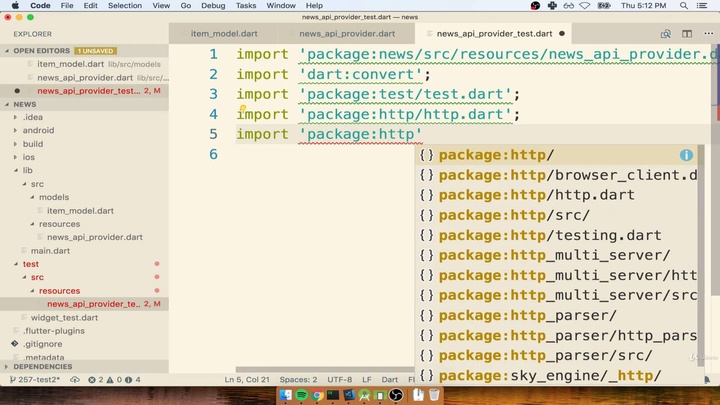Select package:http/http.dart suggestion
720x405 pixels.
536,195
